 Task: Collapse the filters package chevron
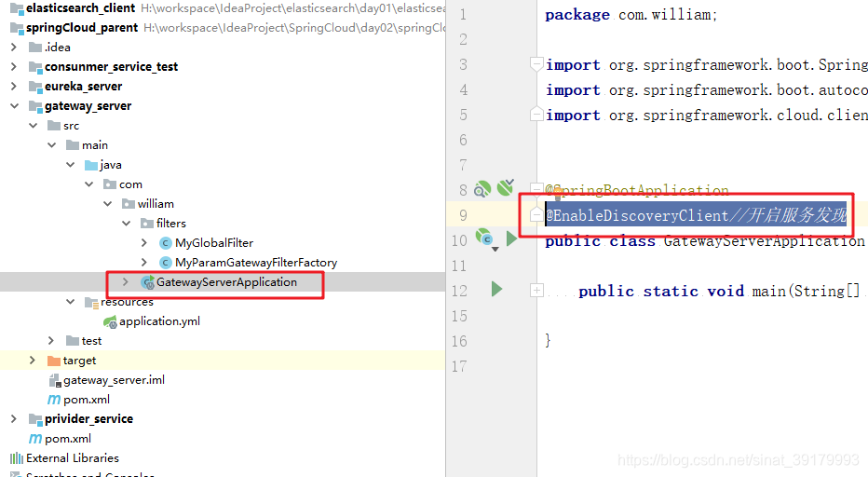coord(127,224)
